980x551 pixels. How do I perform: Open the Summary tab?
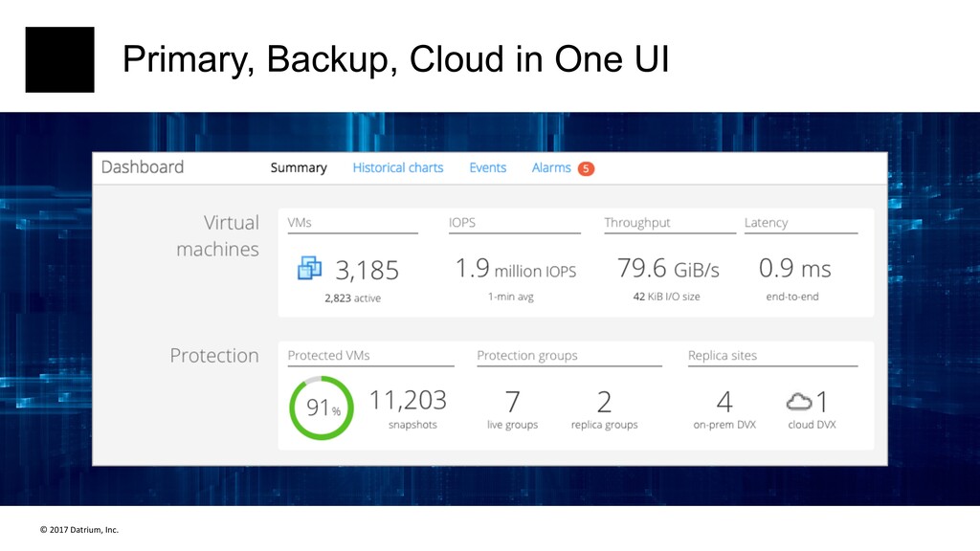[299, 168]
